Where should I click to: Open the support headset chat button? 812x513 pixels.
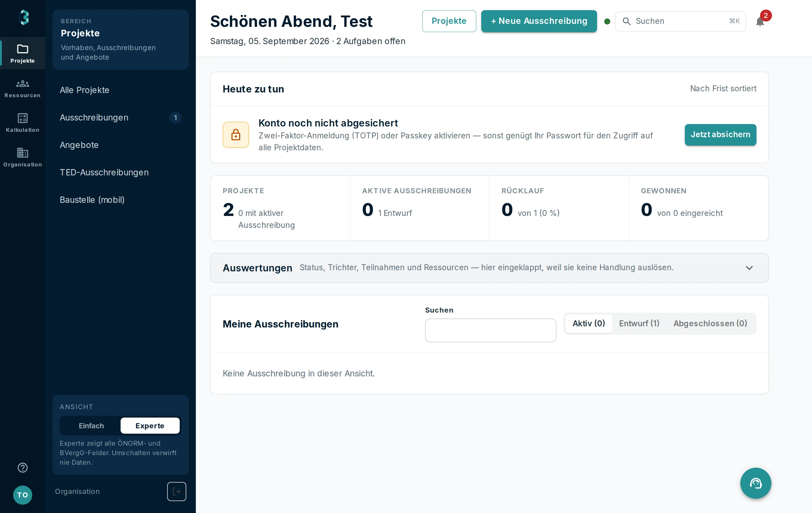(x=756, y=483)
